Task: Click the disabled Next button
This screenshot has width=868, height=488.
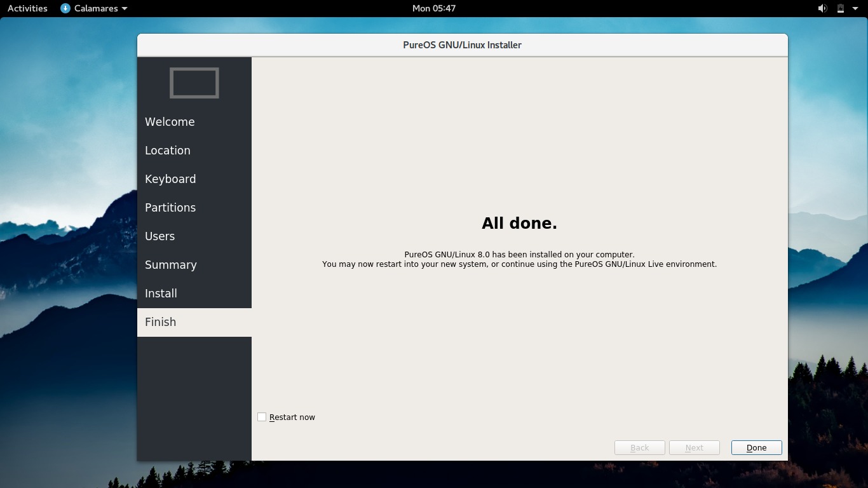Action: [694, 447]
